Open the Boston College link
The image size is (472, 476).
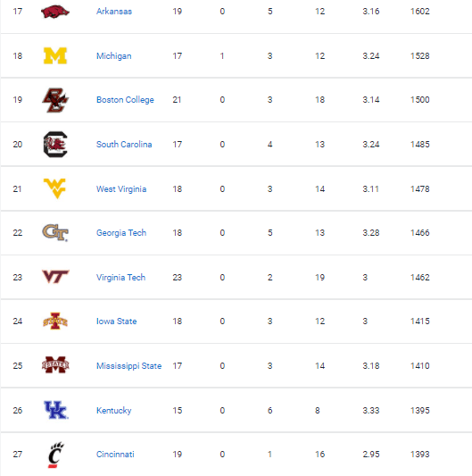pyautogui.click(x=125, y=100)
